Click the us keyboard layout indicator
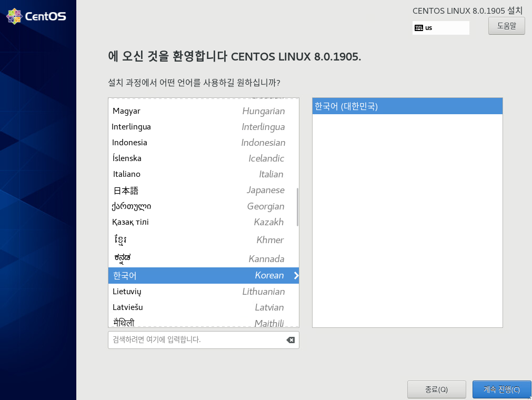Screen dimensions: 532x400 tap(441, 28)
